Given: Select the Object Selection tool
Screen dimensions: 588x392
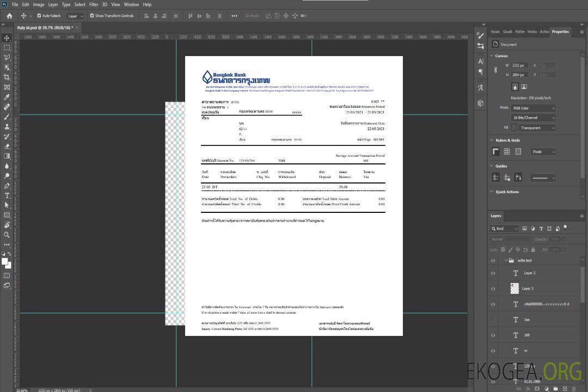Looking at the screenshot, I should [7, 68].
